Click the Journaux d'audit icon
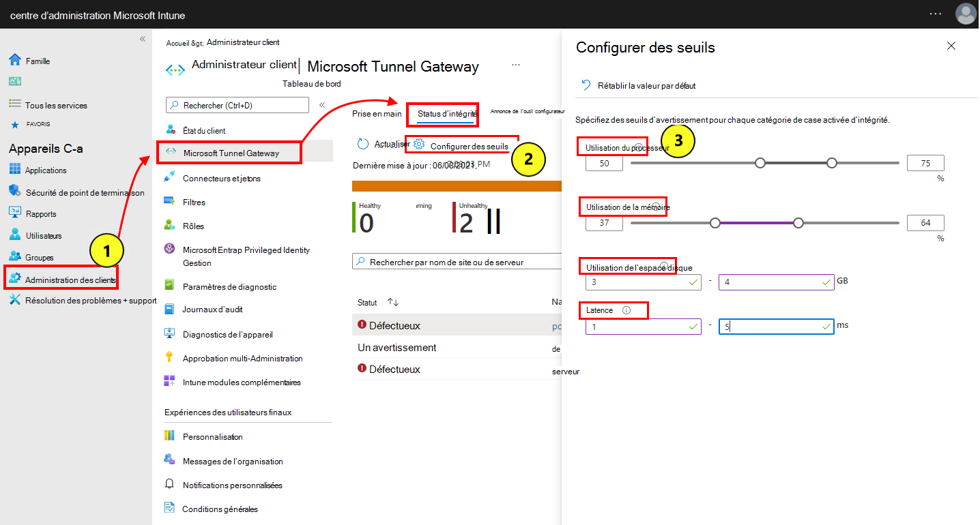Viewport: 980px width, 525px height. [x=170, y=309]
